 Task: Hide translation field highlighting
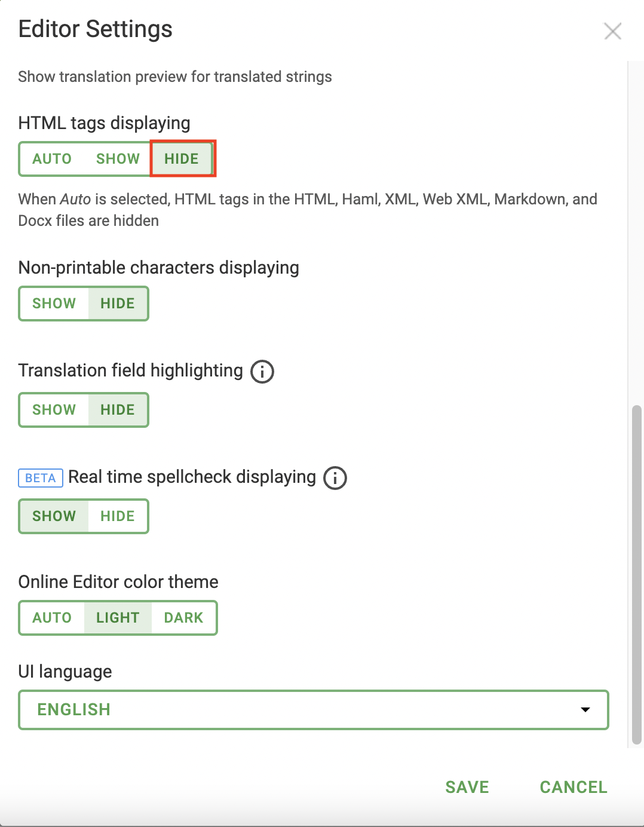pyautogui.click(x=118, y=410)
